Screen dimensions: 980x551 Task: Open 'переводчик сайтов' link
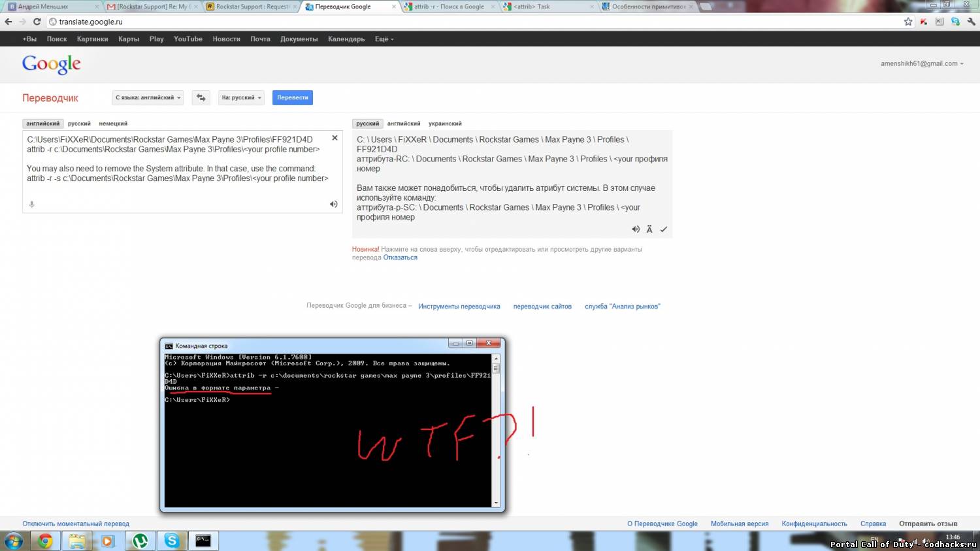point(542,307)
